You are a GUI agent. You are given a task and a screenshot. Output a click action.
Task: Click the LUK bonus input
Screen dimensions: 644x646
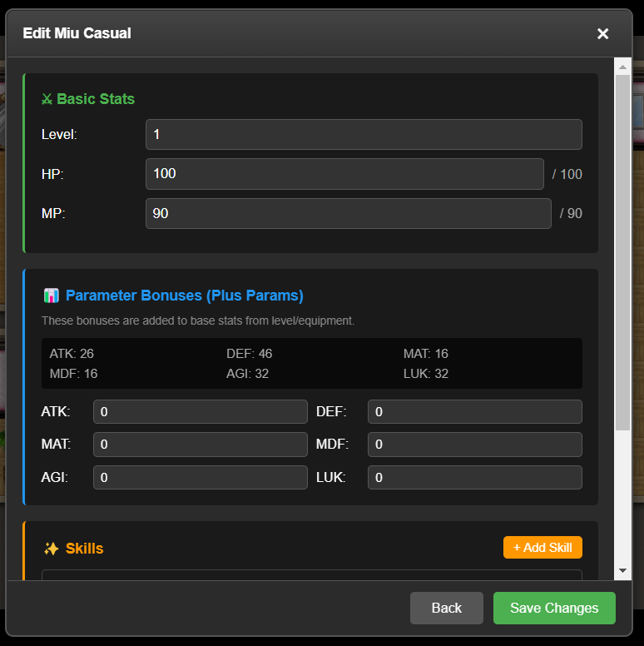click(474, 477)
